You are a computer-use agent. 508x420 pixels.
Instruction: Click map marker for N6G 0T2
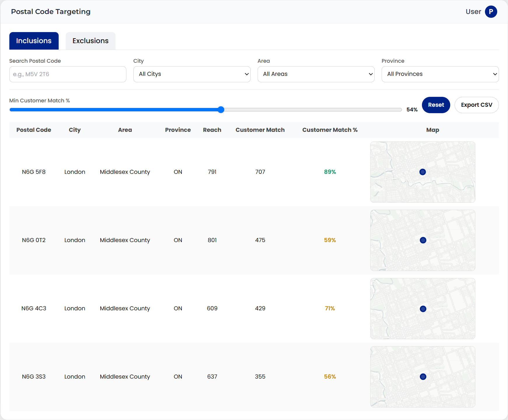[x=423, y=240]
